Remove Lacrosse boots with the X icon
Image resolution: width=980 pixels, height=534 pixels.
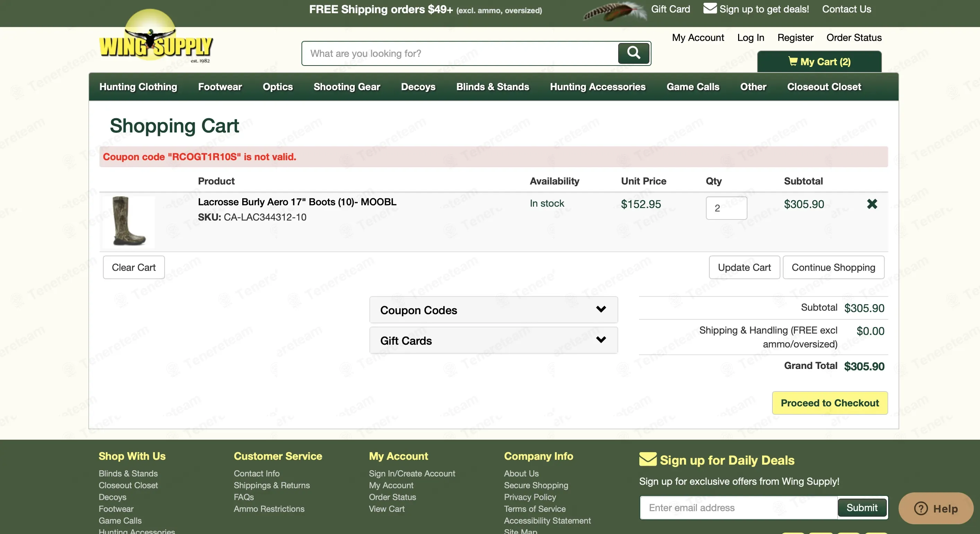coord(872,204)
